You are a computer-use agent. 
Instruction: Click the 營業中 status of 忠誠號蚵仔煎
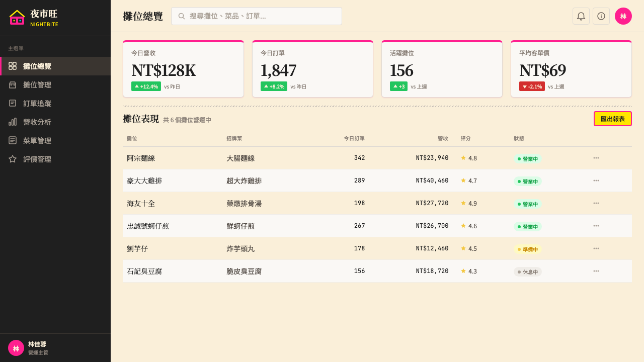point(528,226)
